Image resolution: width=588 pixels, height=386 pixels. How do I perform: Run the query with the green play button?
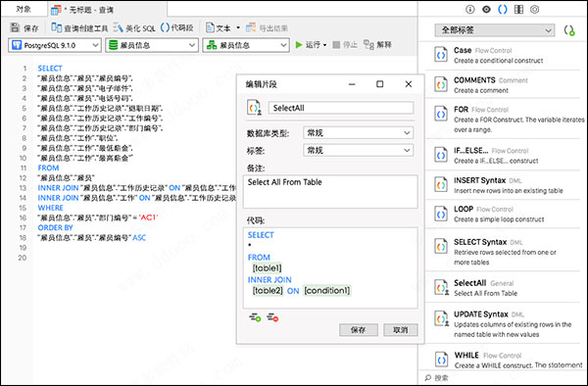(299, 45)
